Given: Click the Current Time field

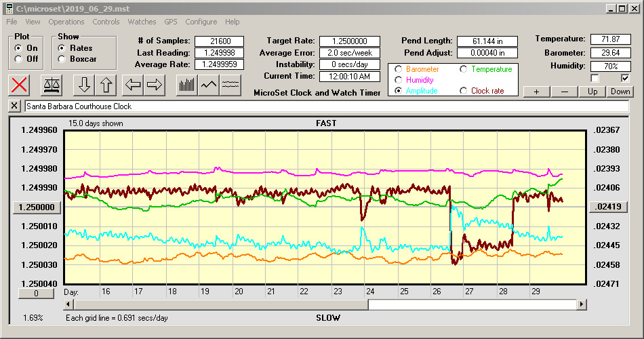Looking at the screenshot, I should pos(350,76).
